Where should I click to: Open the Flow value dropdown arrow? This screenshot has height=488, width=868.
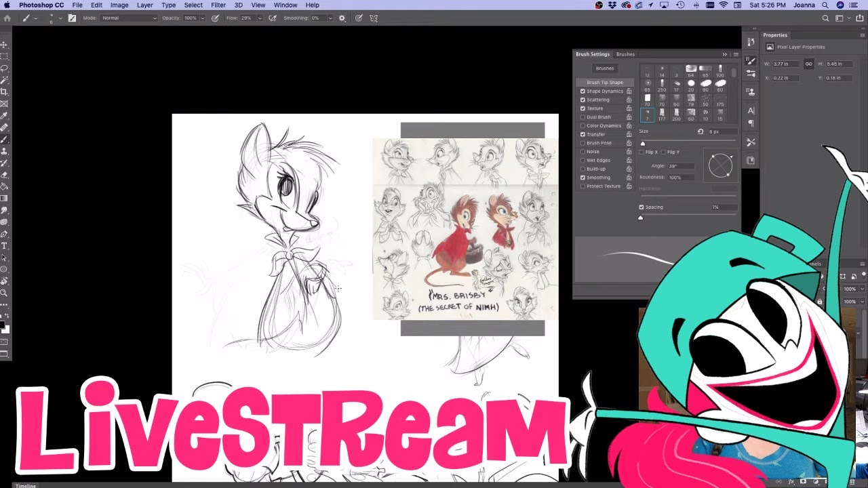[260, 18]
